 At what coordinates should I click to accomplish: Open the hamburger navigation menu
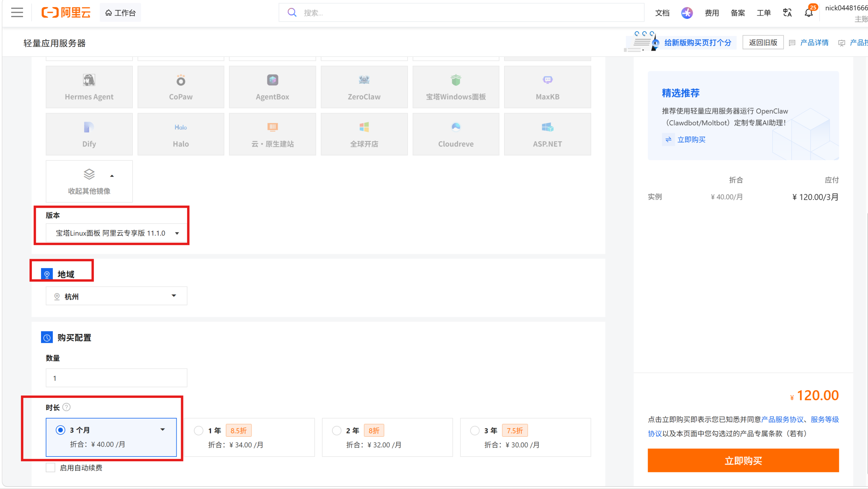pyautogui.click(x=17, y=13)
